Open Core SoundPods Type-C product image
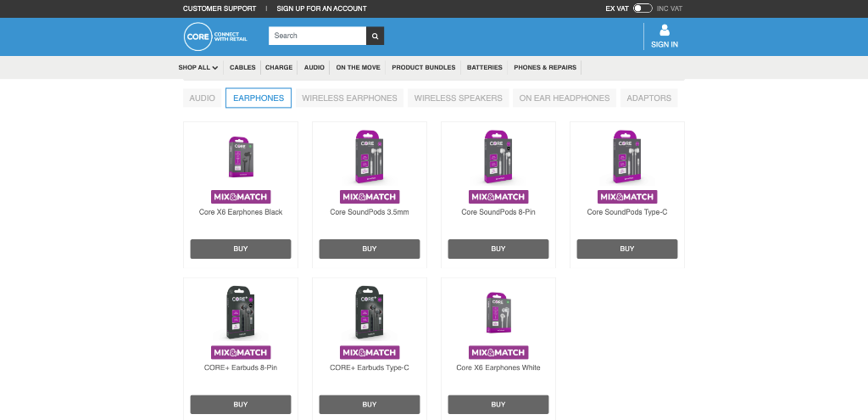The width and height of the screenshot is (868, 420). pos(627,157)
